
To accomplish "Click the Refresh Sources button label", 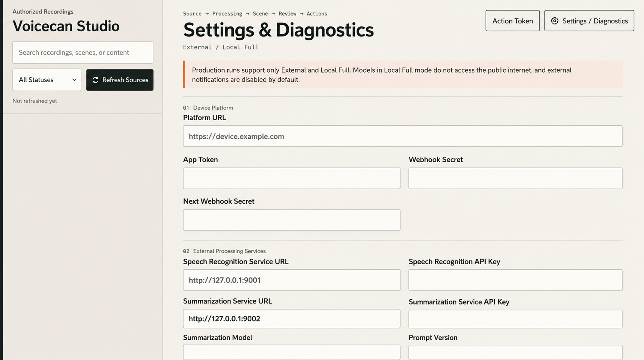I will pyautogui.click(x=125, y=80).
